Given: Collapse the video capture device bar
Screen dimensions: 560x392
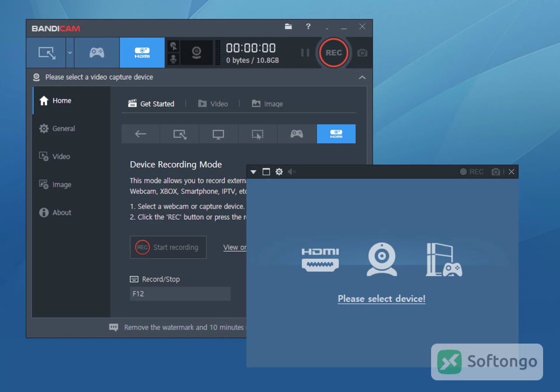Looking at the screenshot, I should point(362,77).
